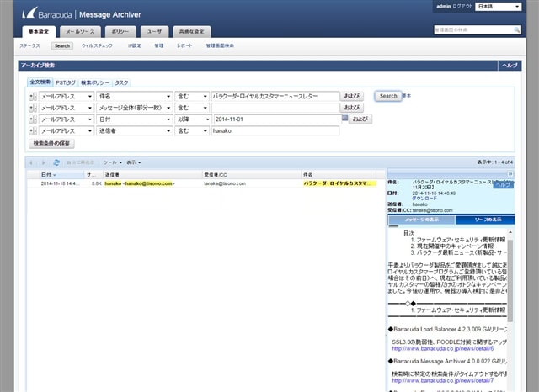Click scroll-up arrow of preview scrollbar

tap(510, 232)
